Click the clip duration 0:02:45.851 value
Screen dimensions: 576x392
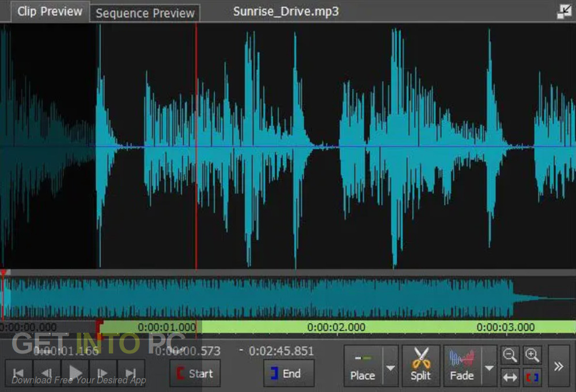(282, 351)
